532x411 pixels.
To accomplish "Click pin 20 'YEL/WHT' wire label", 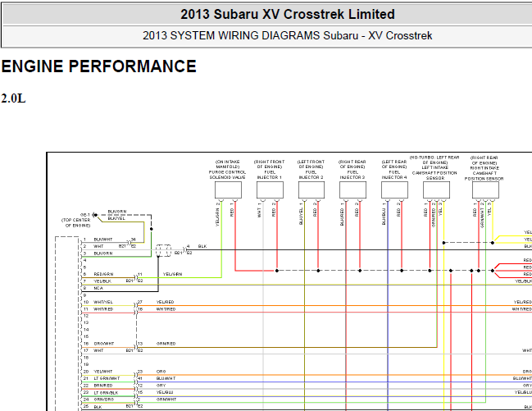I will (103, 372).
